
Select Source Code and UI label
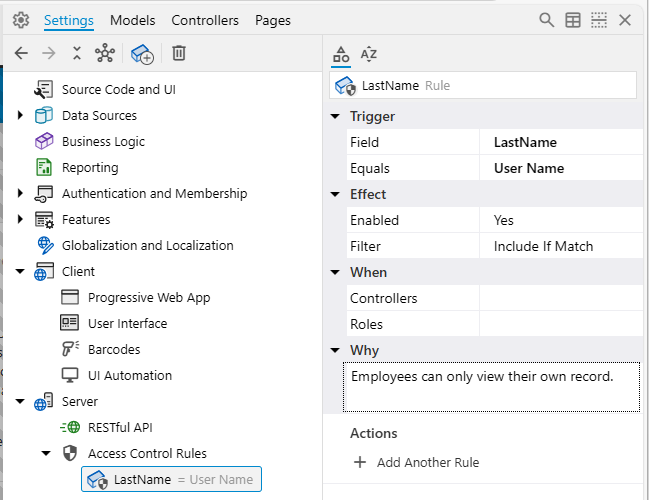pos(119,89)
